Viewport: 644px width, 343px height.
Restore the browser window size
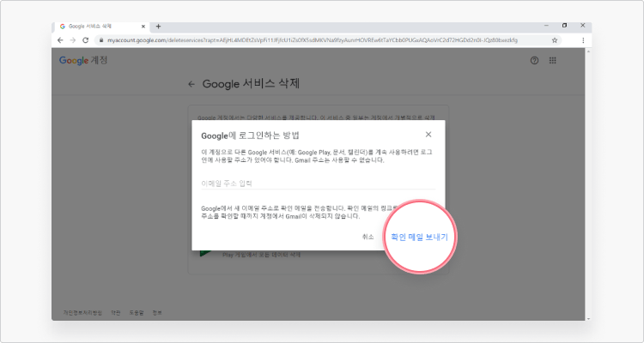point(565,26)
